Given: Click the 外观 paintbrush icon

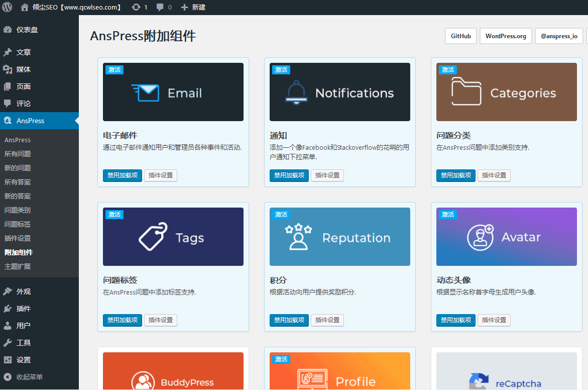Looking at the screenshot, I should pyautogui.click(x=8, y=291).
